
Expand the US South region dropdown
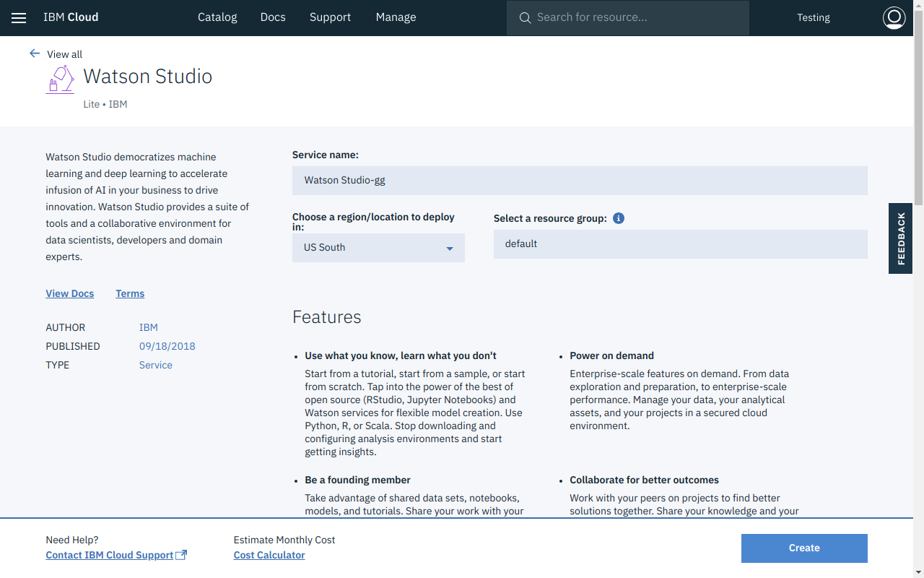pos(378,248)
